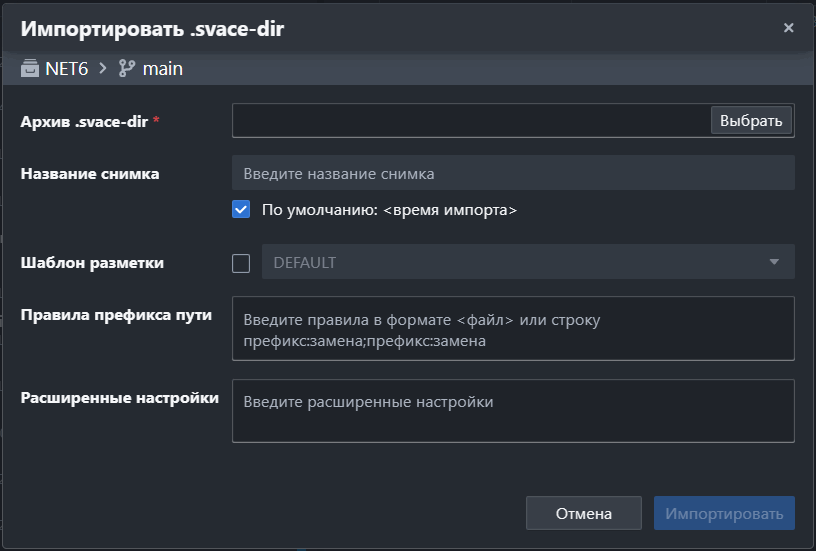The width and height of the screenshot is (816, 551).
Task: Click the Выбрать button
Action: click(x=751, y=120)
